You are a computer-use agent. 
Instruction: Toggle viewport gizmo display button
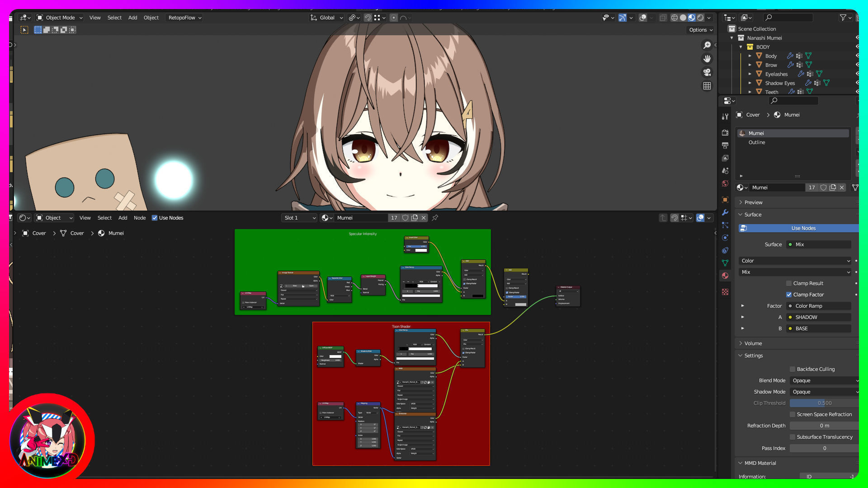[623, 18]
